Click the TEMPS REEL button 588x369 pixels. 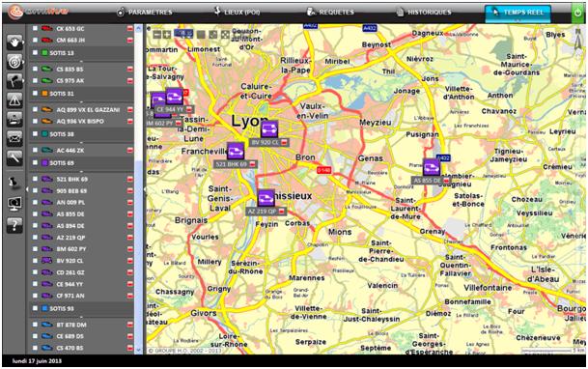518,14
